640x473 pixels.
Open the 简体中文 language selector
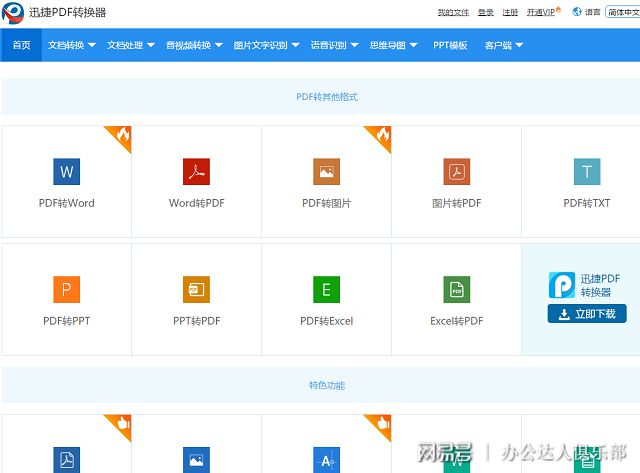[x=623, y=12]
